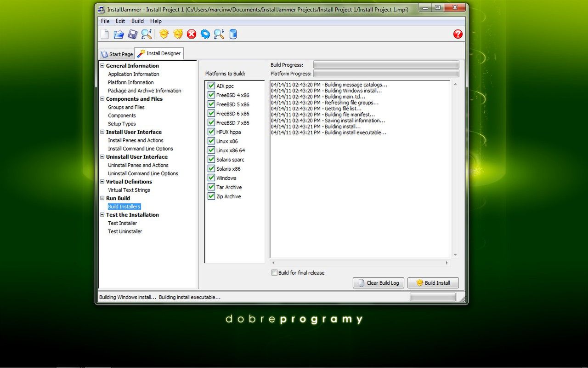Uncheck the Solaris x86 platform

tap(211, 168)
